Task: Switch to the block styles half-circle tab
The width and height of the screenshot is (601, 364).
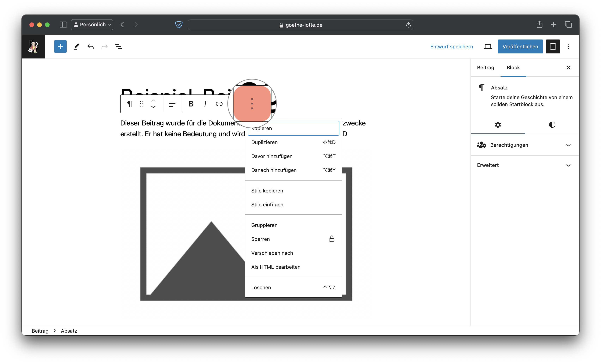Action: tap(552, 125)
